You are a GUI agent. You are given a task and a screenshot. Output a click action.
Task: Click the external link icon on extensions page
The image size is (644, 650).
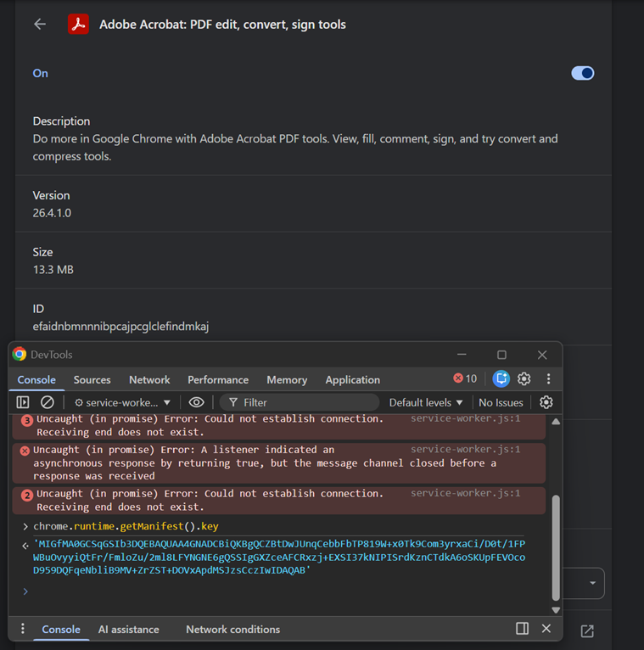(587, 631)
